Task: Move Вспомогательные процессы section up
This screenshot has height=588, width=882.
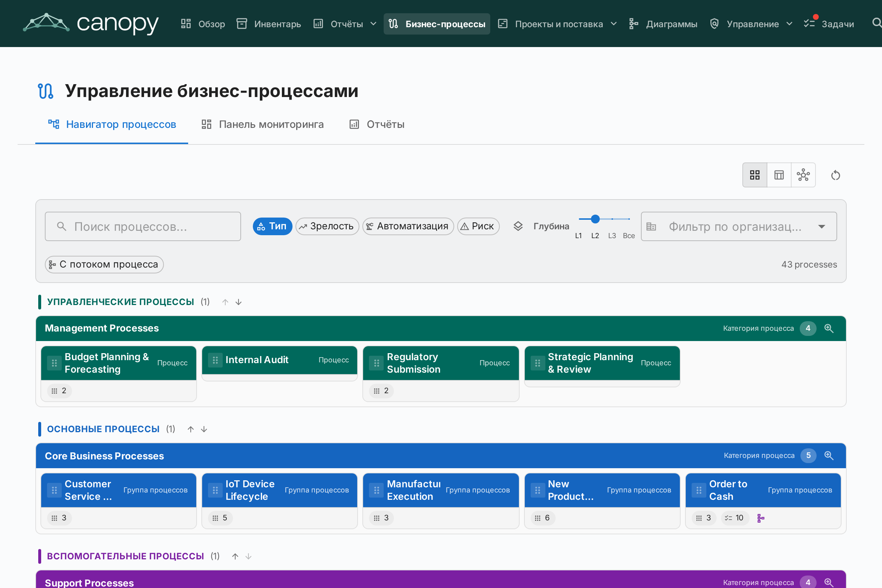Action: coord(235,556)
